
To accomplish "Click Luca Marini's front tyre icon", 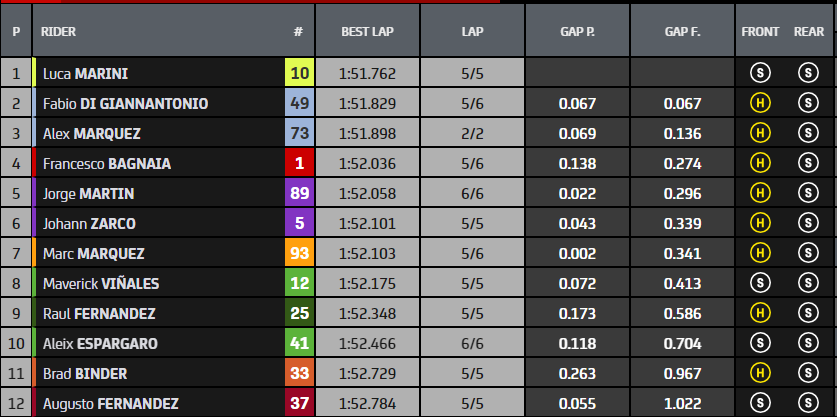I will tap(761, 73).
